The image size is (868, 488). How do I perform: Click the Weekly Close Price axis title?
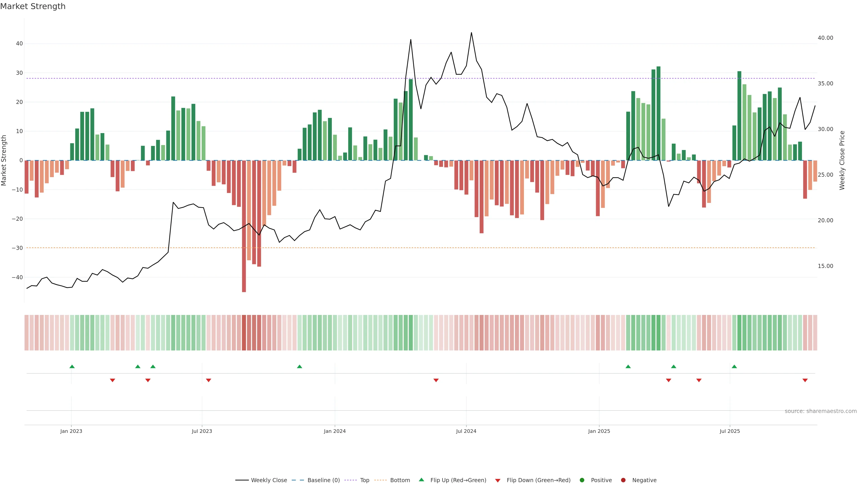click(842, 160)
